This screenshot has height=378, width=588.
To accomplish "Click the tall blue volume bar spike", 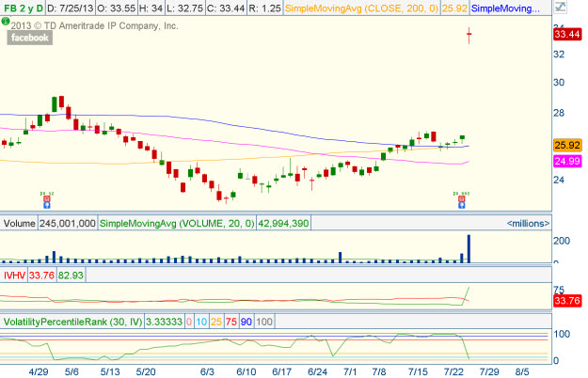I will click(469, 248).
